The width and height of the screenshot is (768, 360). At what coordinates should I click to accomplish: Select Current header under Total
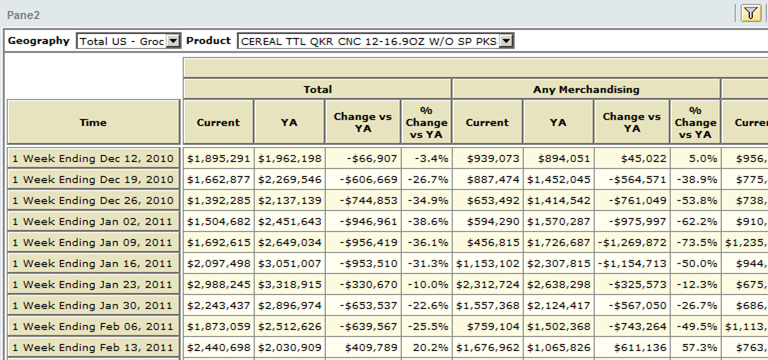point(218,122)
